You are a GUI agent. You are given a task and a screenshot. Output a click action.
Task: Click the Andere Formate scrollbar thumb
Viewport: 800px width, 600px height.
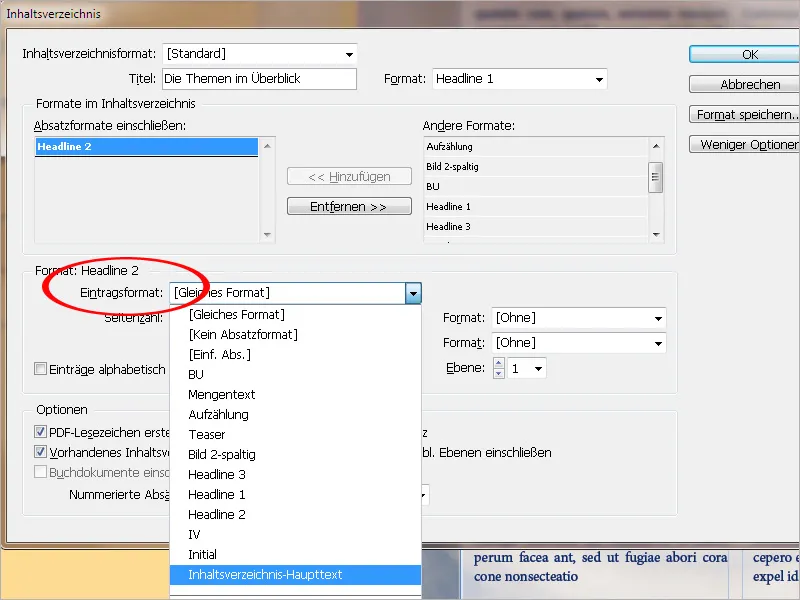click(656, 177)
